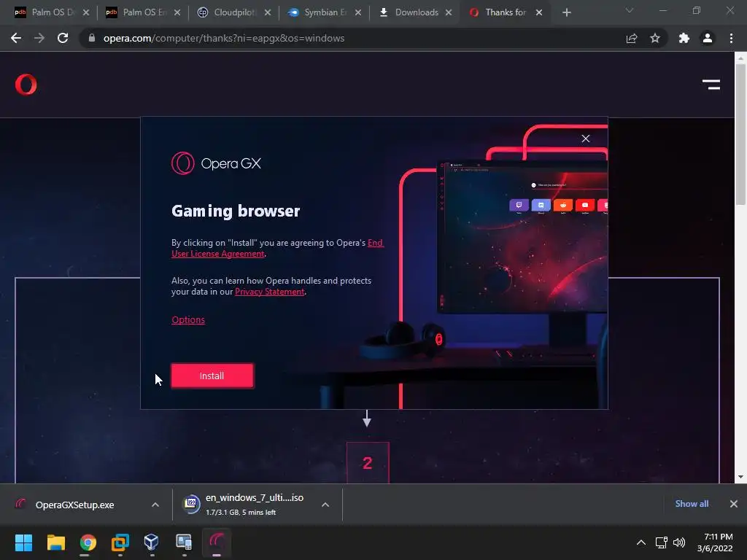Open the Options link
This screenshot has height=560, width=747.
point(188,319)
